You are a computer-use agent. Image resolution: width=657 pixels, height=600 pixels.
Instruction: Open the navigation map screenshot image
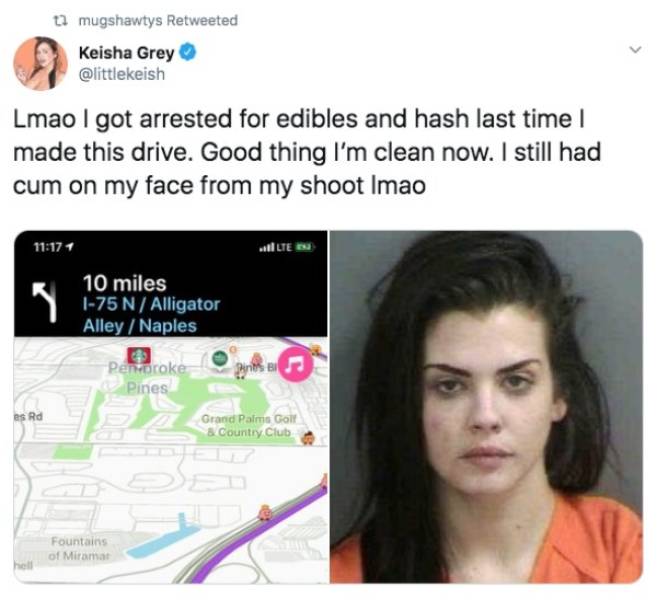171,407
